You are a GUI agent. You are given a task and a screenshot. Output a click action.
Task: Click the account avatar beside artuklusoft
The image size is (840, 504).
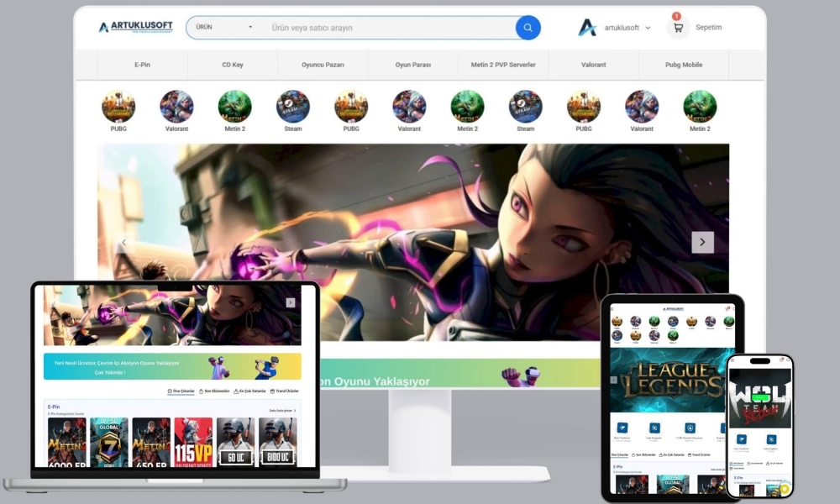588,28
